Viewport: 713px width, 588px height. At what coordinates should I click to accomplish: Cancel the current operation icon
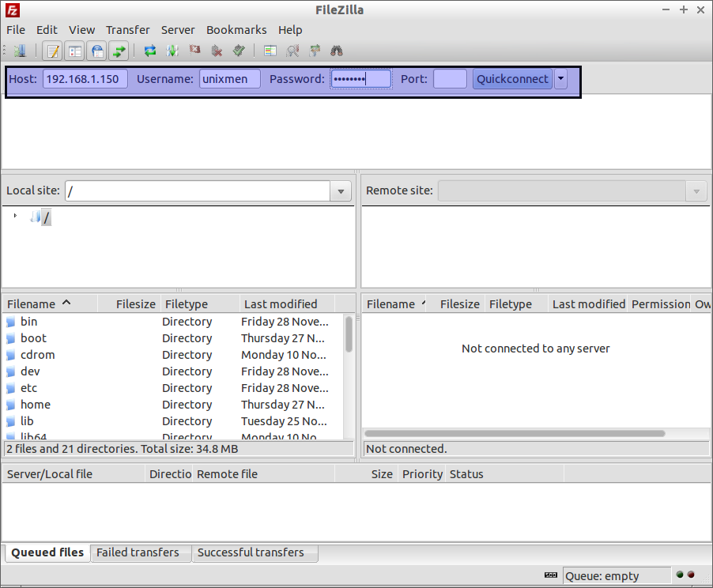tap(194, 50)
